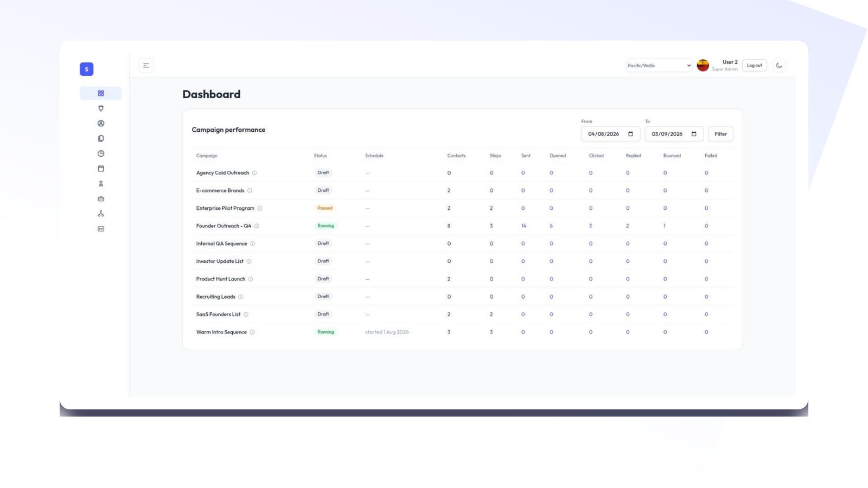Open the Internal QA Sequence campaign

221,244
